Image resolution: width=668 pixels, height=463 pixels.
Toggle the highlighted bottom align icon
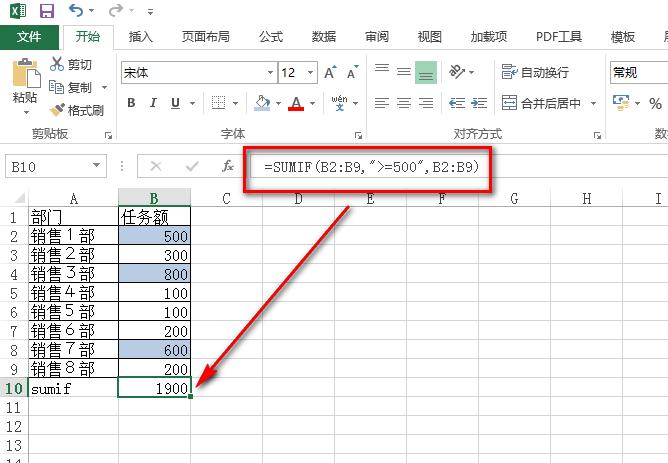(x=426, y=72)
